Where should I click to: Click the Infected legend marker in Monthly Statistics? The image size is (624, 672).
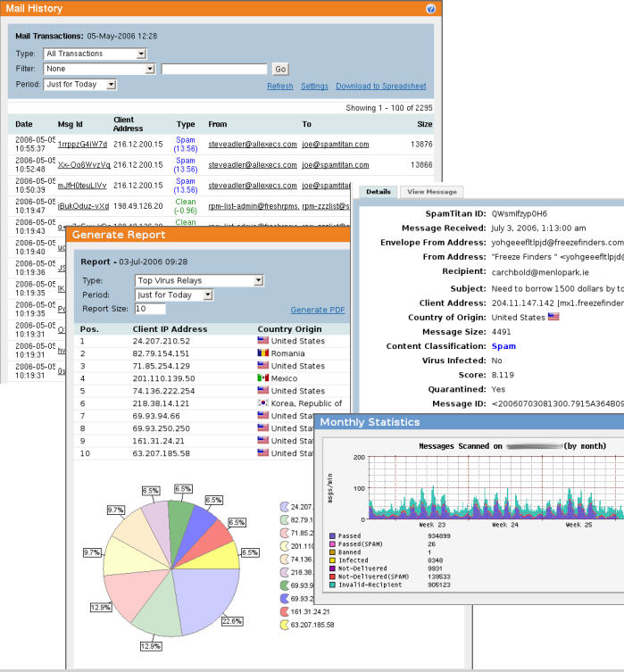click(x=333, y=560)
